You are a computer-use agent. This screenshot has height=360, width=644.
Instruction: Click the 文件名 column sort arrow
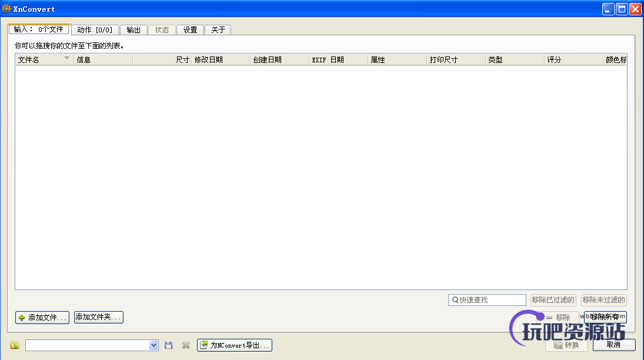coord(66,58)
